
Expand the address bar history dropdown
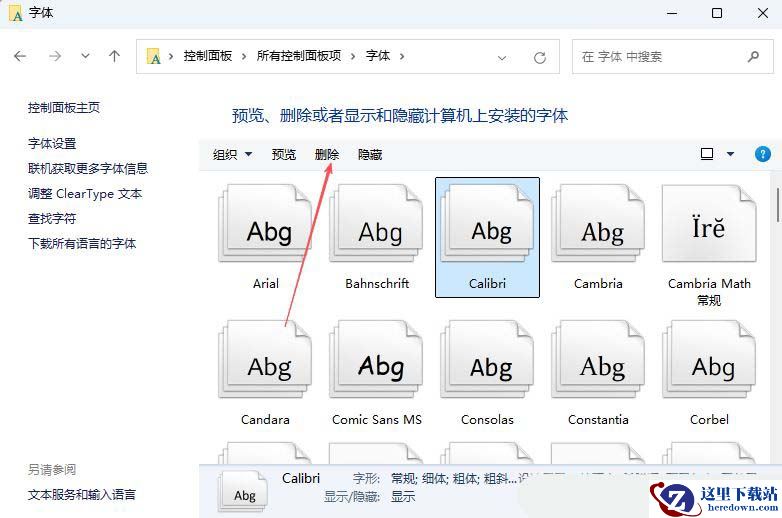(502, 58)
